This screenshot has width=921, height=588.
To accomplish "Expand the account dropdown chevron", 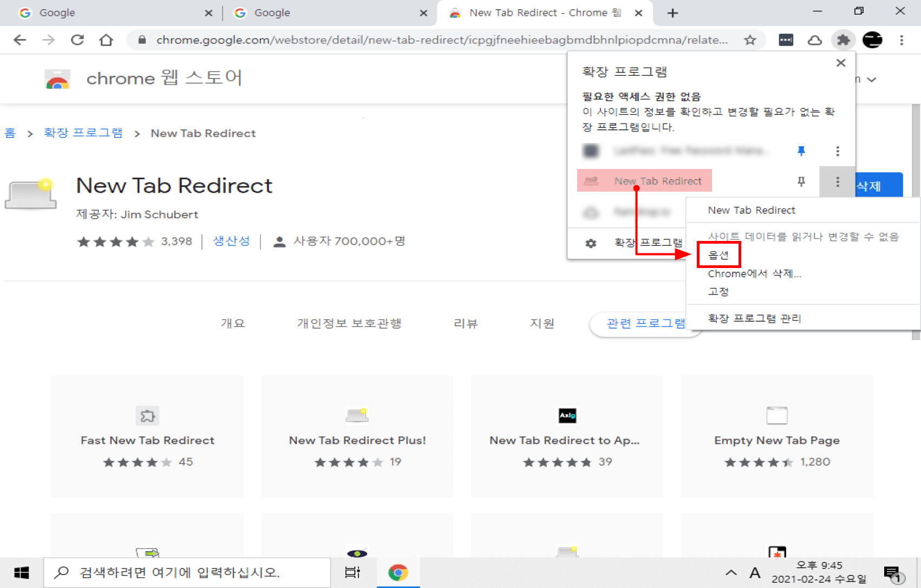I will tap(871, 80).
